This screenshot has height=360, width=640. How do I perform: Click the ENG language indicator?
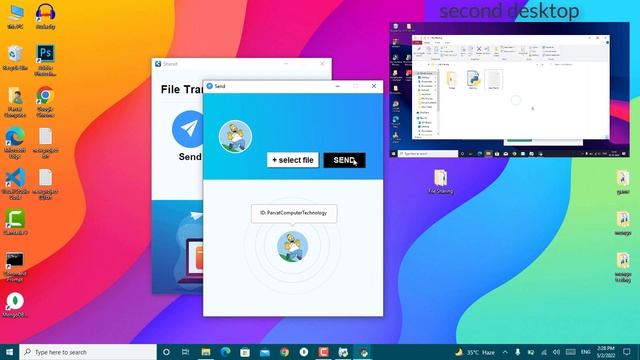[585, 352]
